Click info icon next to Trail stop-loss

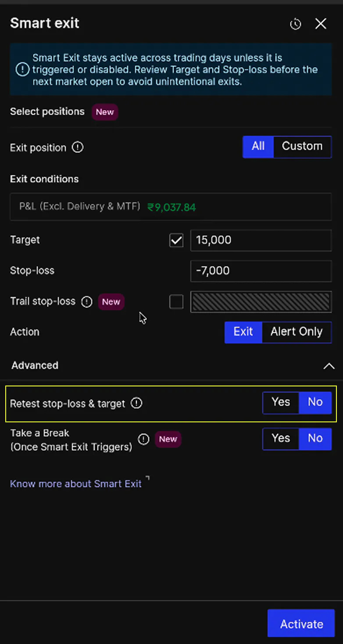click(x=87, y=302)
